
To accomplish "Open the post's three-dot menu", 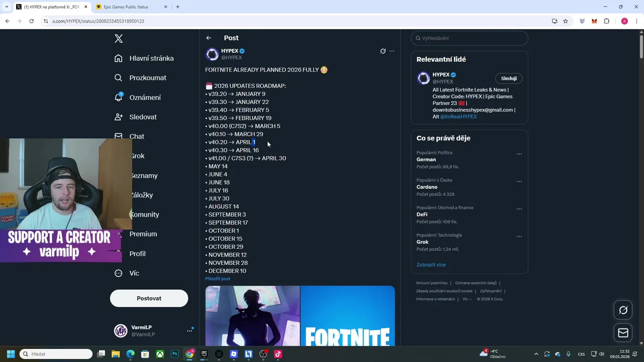I will click(392, 51).
